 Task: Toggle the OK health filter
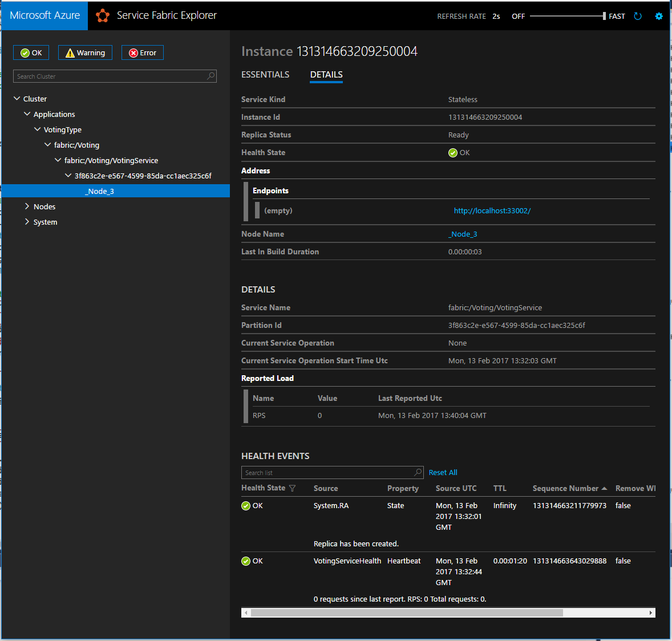click(31, 52)
